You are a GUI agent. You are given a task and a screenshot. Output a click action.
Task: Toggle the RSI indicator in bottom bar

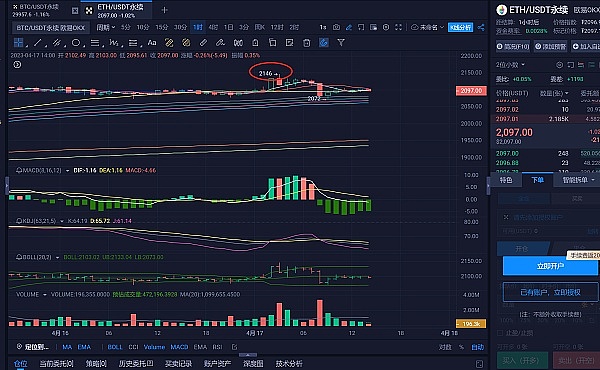[x=217, y=347]
